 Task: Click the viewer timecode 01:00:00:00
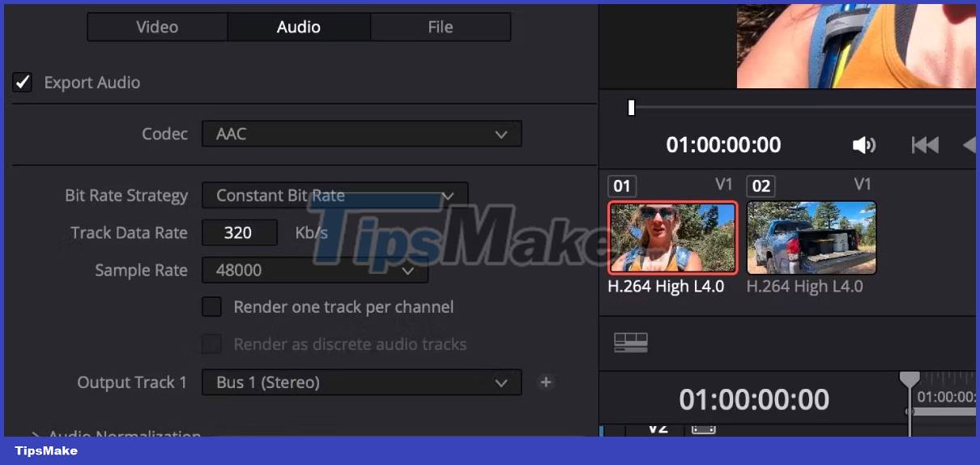(x=723, y=145)
